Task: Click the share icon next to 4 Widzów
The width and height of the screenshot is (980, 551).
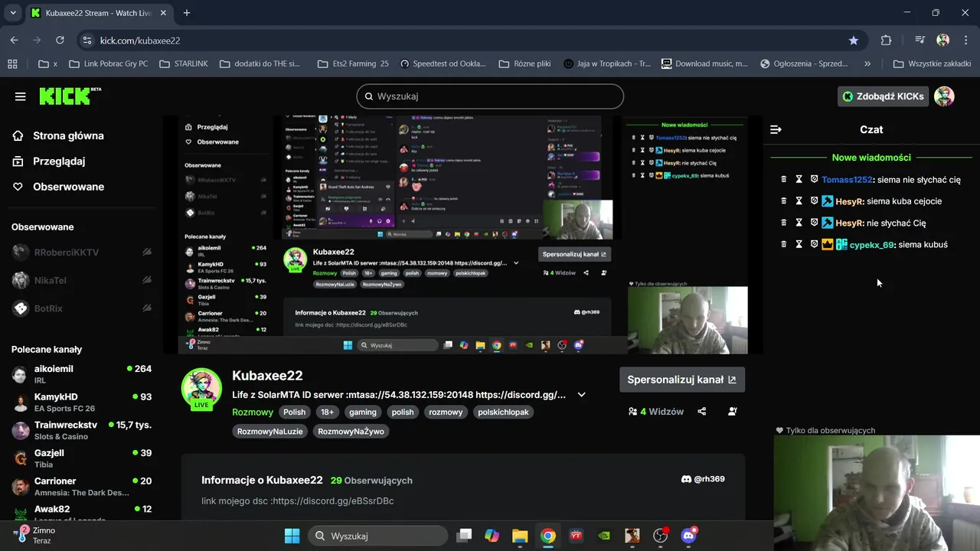Action: (x=702, y=412)
